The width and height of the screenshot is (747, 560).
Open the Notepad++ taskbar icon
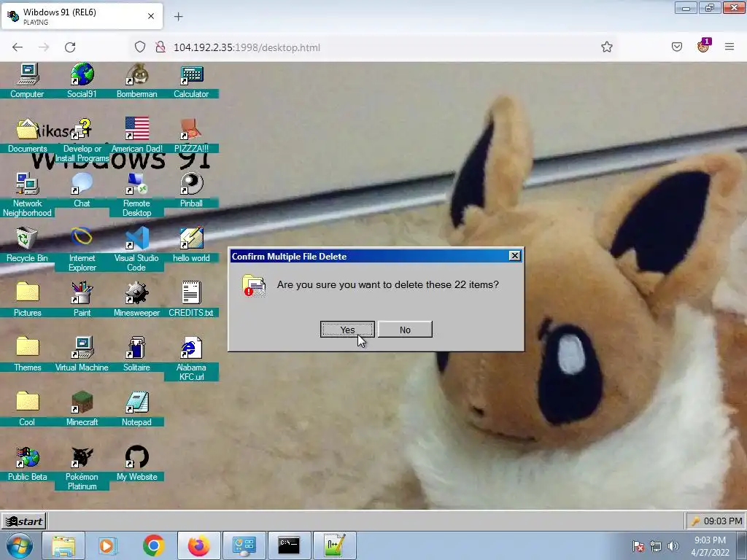[x=334, y=545]
